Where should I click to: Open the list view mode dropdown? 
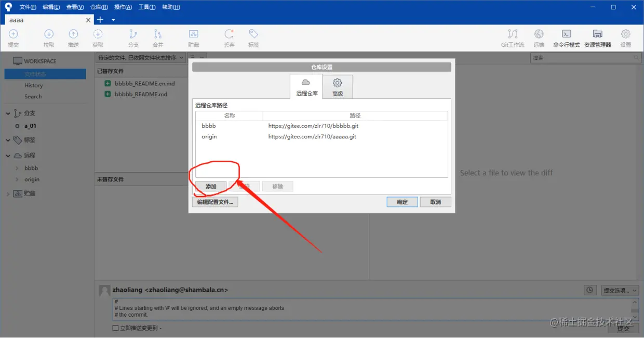pyautogui.click(x=197, y=58)
